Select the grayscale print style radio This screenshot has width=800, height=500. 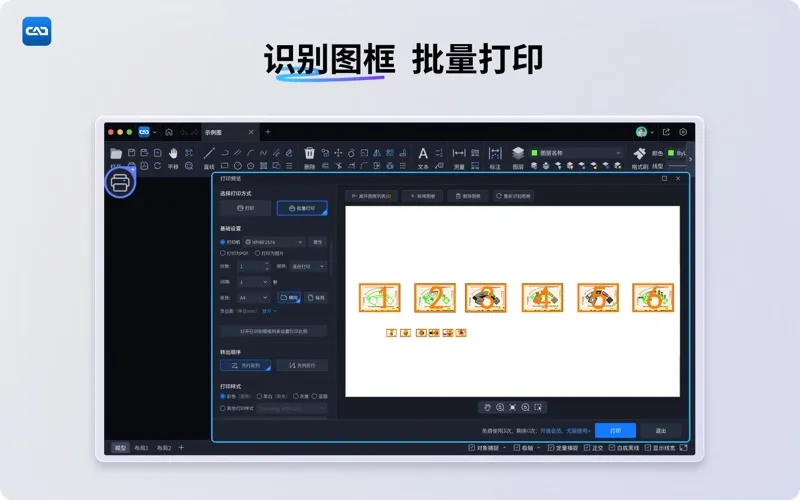(x=296, y=396)
